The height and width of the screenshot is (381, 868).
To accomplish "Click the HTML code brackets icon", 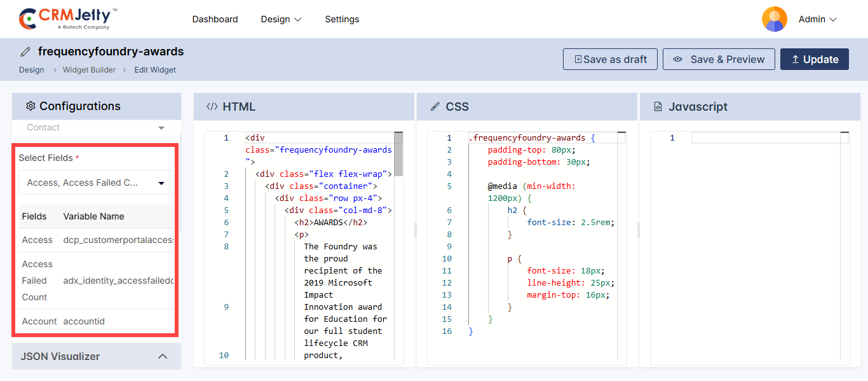I will 212,107.
